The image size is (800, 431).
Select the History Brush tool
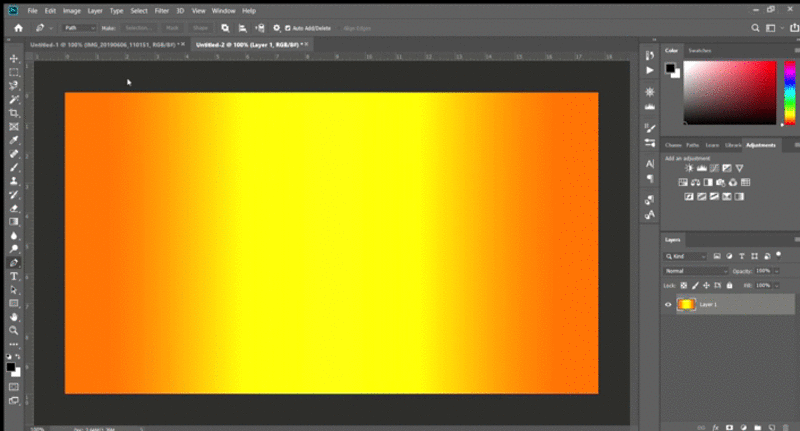tap(14, 195)
